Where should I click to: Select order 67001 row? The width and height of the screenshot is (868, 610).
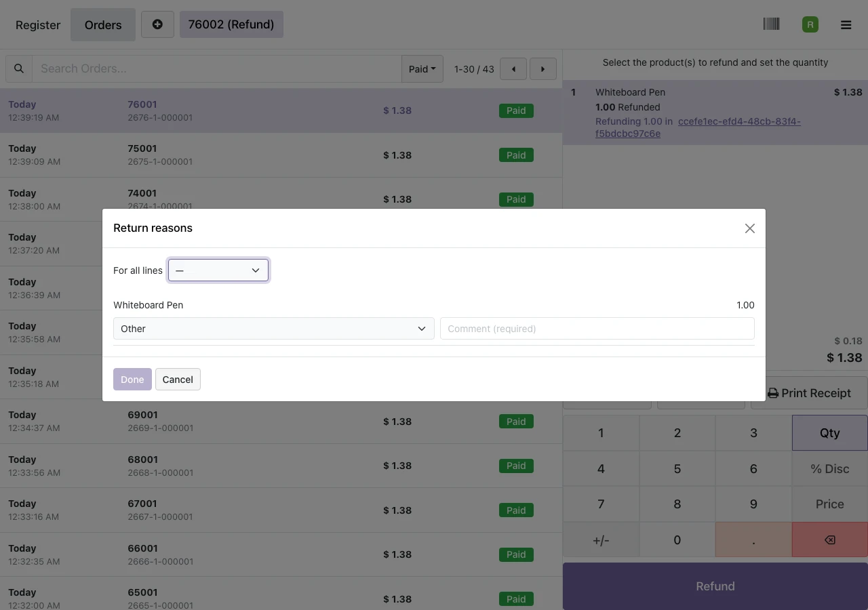coord(281,510)
